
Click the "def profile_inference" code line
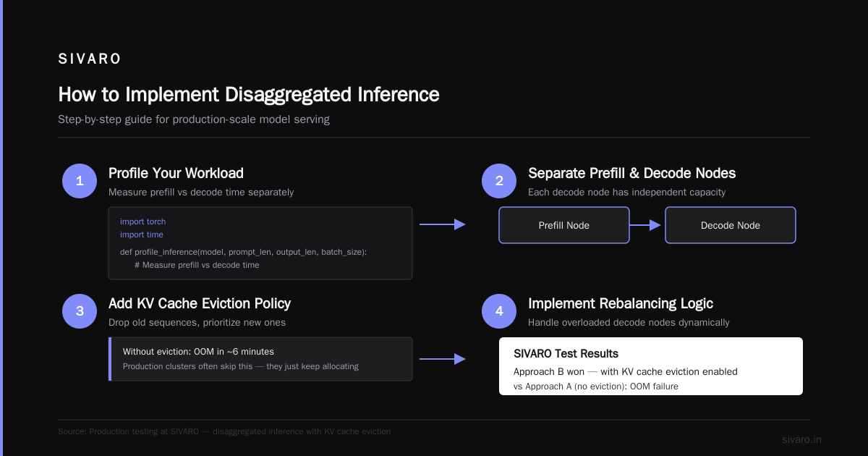(x=244, y=252)
